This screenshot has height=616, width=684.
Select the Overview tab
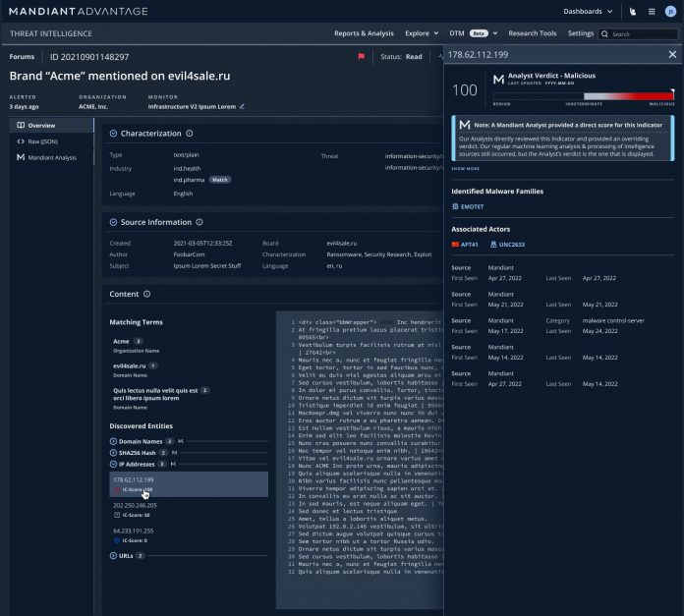51,126
